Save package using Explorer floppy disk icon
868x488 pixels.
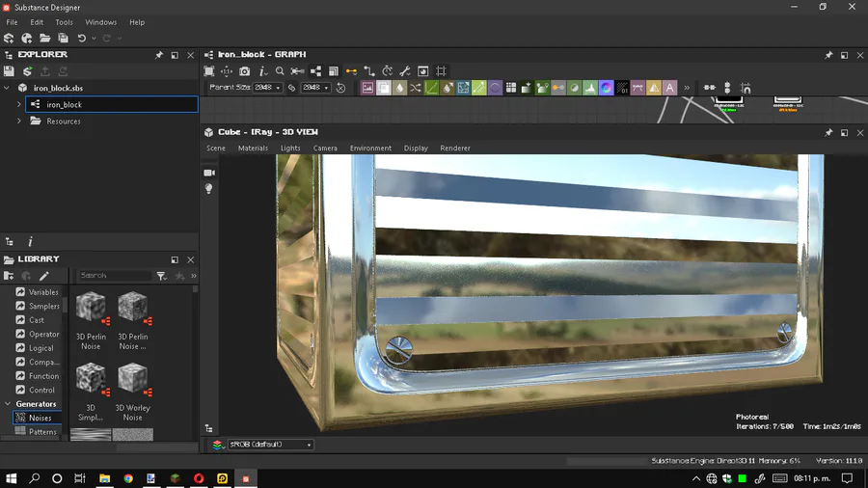tap(10, 71)
